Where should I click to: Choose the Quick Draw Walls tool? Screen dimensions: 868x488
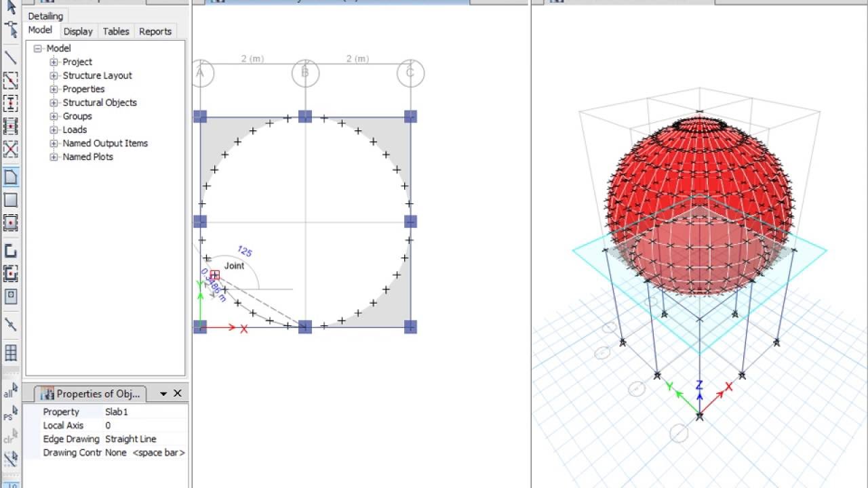(x=11, y=273)
